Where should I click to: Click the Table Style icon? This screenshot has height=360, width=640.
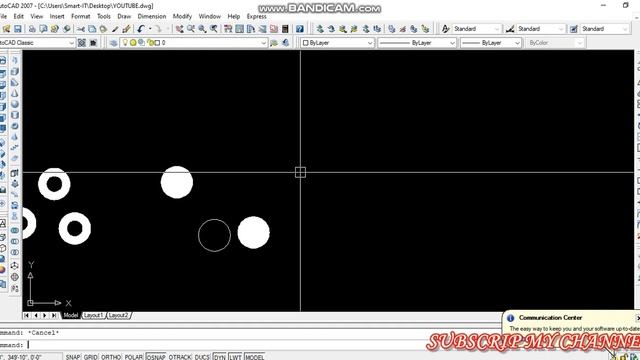point(574,29)
